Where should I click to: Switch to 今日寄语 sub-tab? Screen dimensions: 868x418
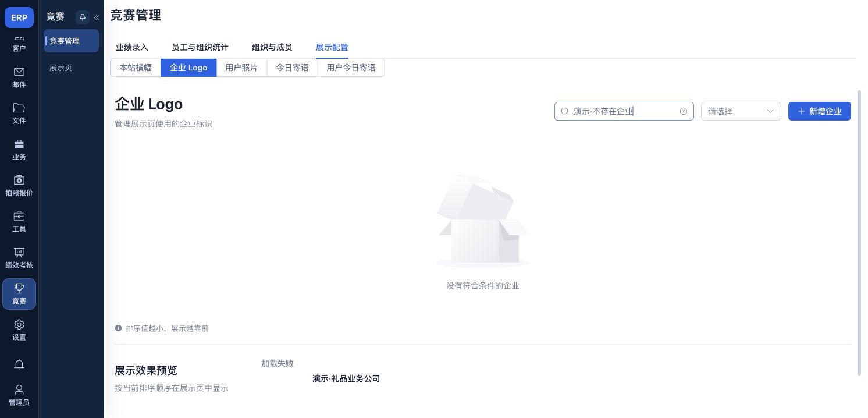(x=292, y=68)
